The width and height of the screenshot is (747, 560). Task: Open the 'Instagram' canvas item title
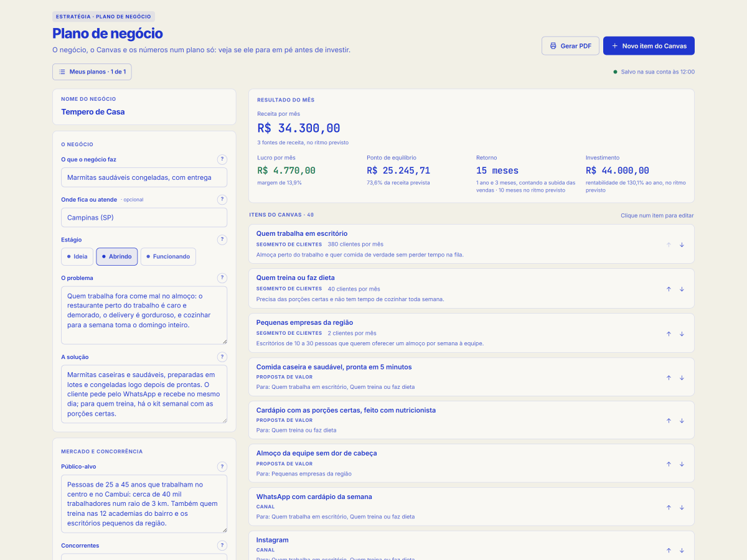pos(273,540)
